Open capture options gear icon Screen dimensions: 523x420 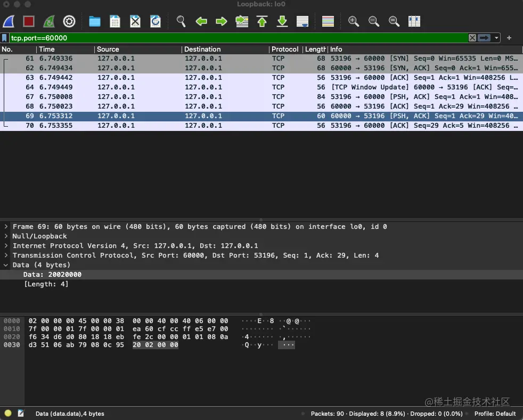click(69, 21)
